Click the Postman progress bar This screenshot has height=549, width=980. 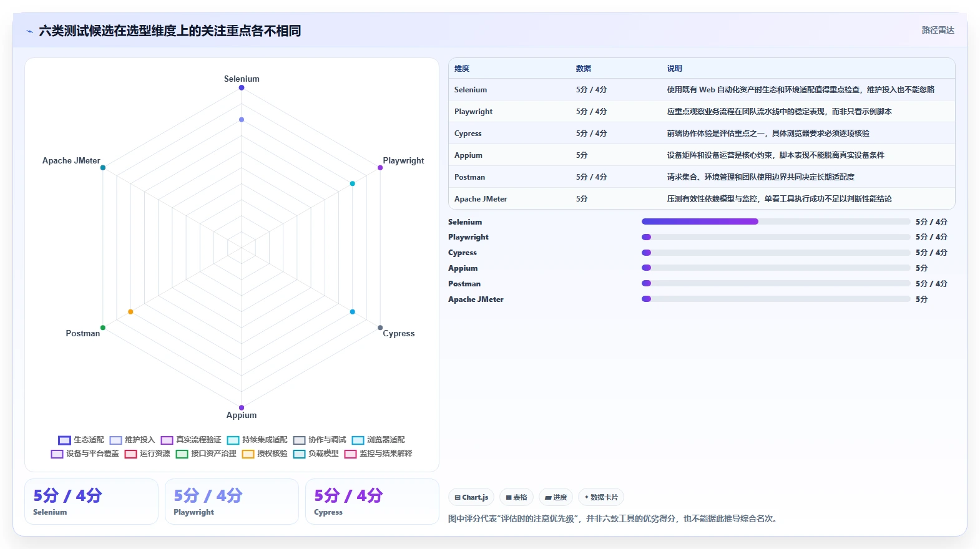pyautogui.click(x=776, y=283)
